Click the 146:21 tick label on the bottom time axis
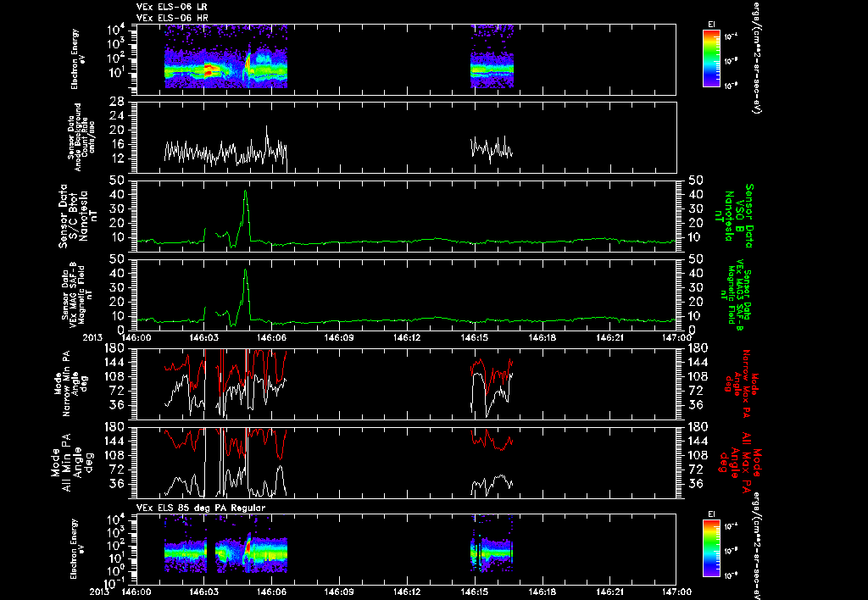The image size is (868, 600). (x=609, y=592)
